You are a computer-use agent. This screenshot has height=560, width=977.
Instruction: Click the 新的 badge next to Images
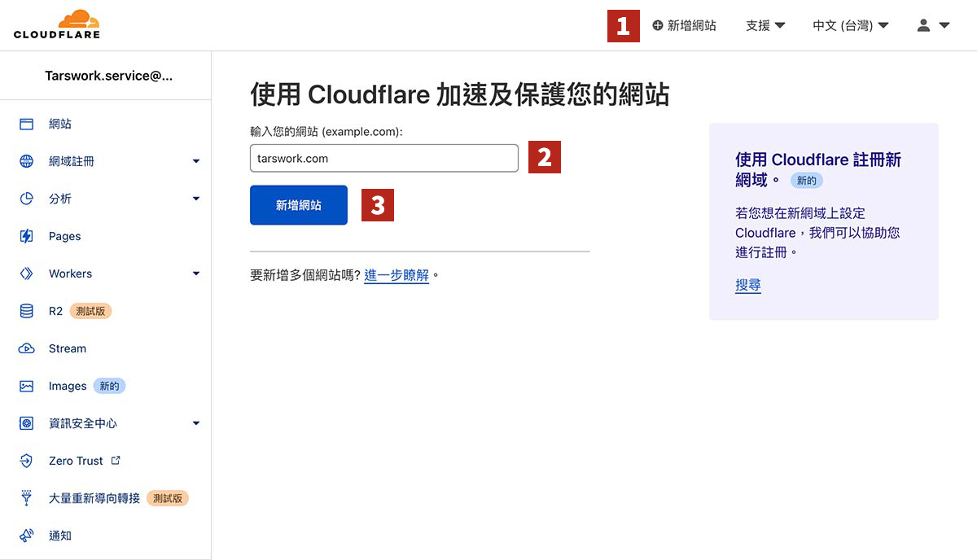pos(109,386)
